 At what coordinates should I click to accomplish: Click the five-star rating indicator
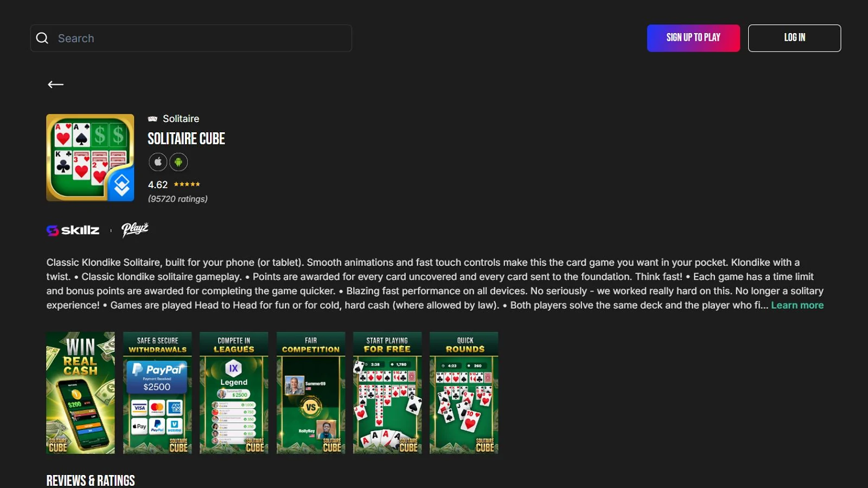(187, 184)
